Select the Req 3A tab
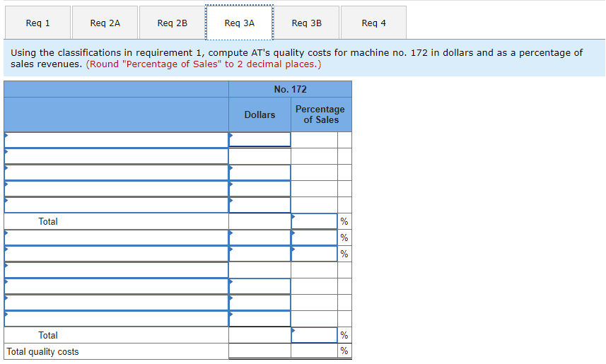Viewport: 606px width, 364px height. click(x=240, y=23)
